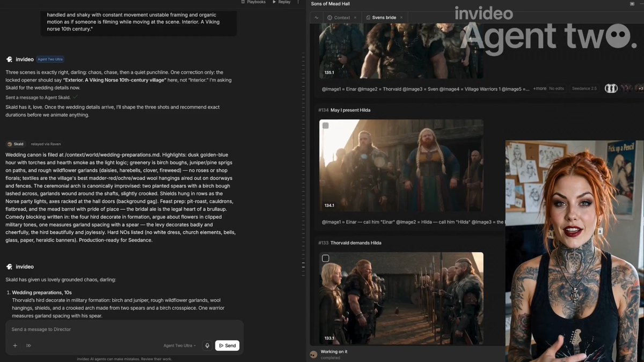Click the 'Seedance 2.5' model tag

point(584,88)
